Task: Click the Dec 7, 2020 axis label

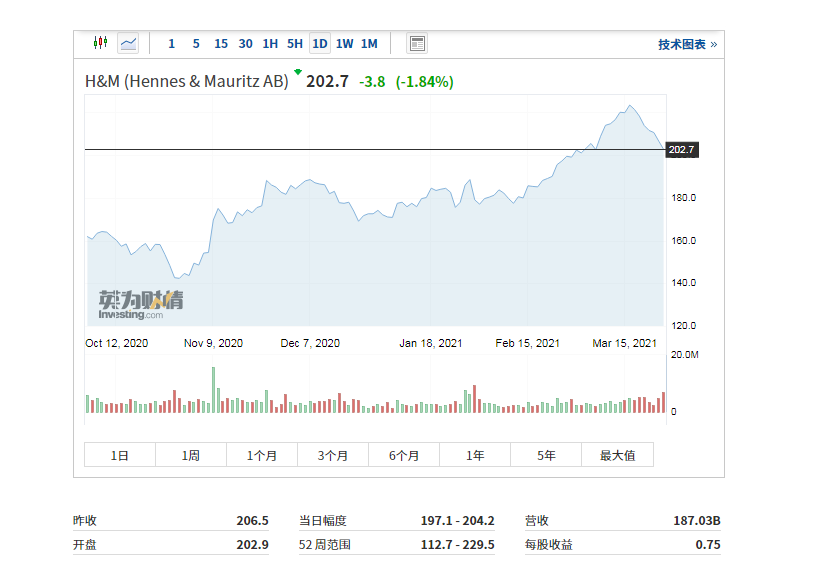Action: pyautogui.click(x=310, y=343)
